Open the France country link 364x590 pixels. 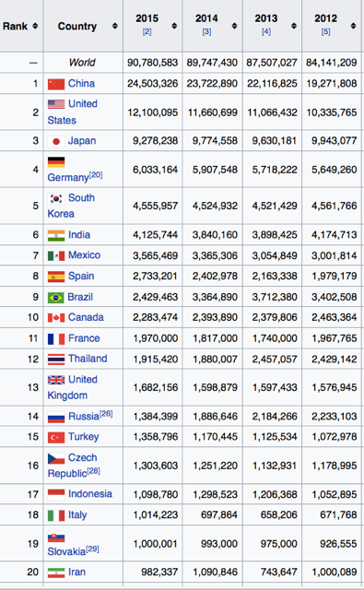84,338
